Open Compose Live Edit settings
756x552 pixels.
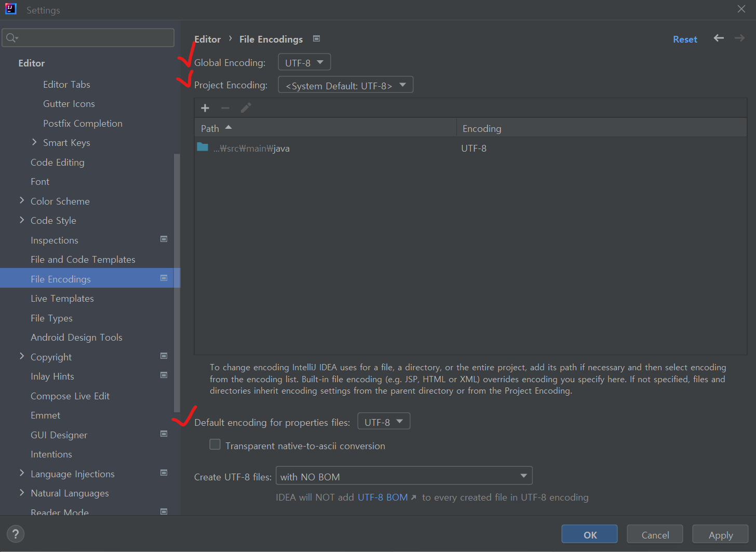coord(70,396)
